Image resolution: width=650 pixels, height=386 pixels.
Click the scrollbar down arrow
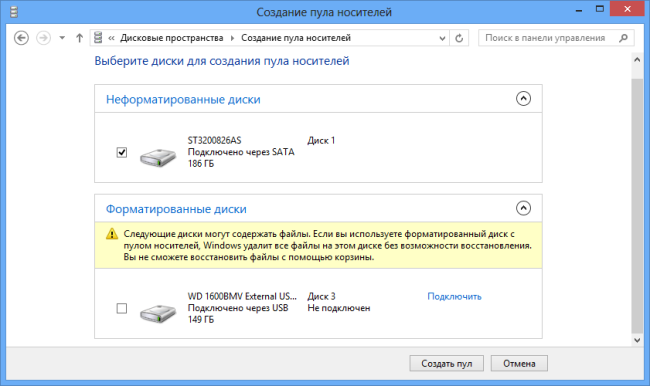637,340
